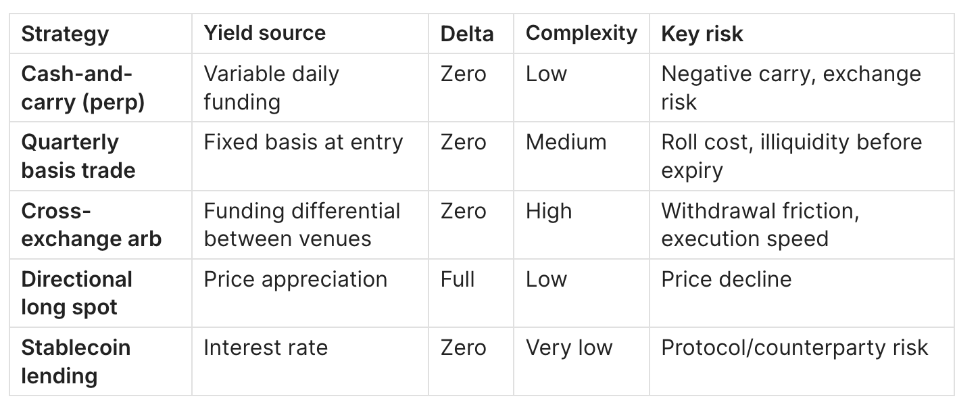Click the Complexity column header
Viewport: 980px width, 407px height.
tap(581, 33)
